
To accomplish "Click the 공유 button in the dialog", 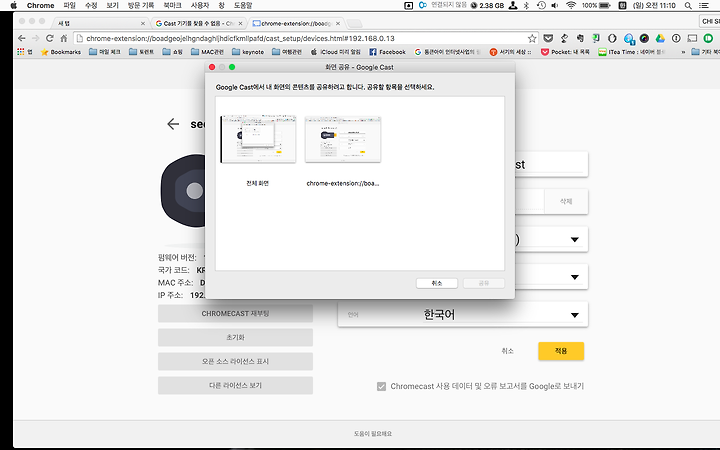I will click(484, 283).
